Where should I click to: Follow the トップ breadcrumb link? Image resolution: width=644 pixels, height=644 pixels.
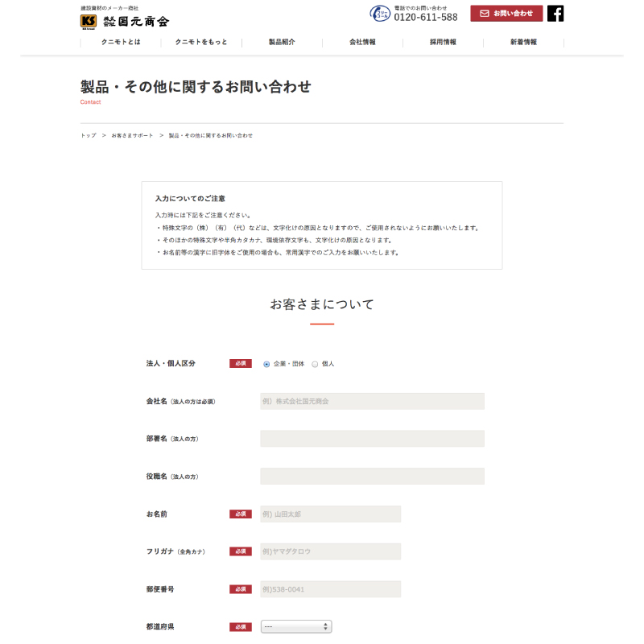(x=89, y=135)
